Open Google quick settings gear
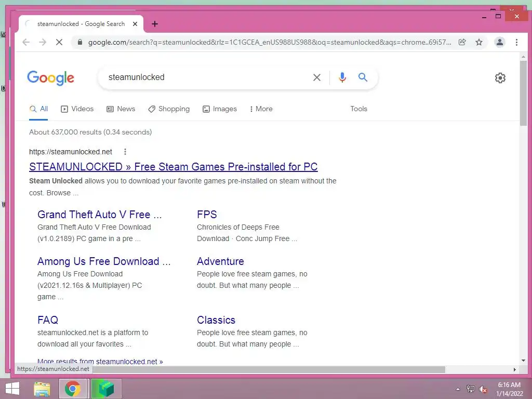Screen dimensions: 532x399 [500, 78]
